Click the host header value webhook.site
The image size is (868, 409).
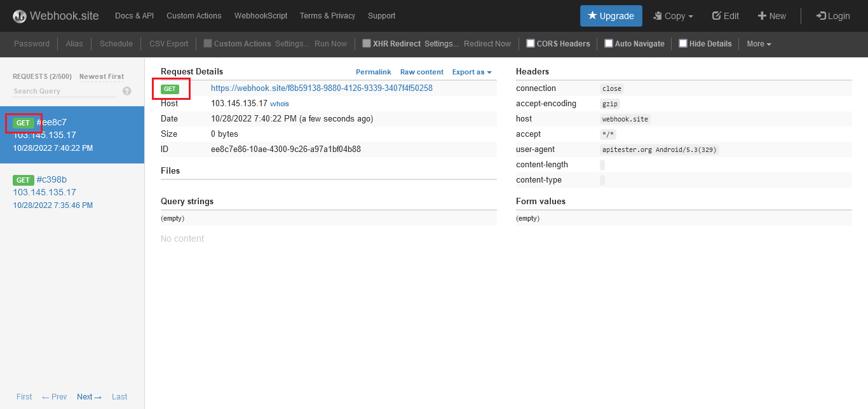click(x=625, y=119)
